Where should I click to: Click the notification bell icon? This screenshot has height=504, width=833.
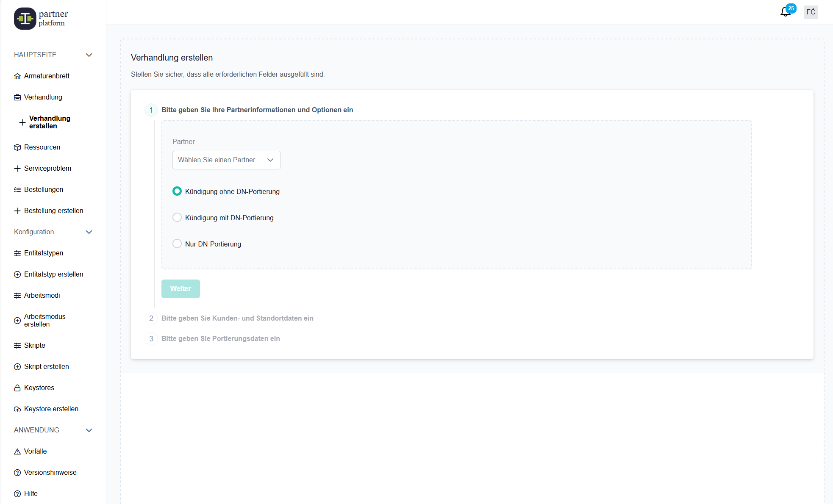pos(785,12)
